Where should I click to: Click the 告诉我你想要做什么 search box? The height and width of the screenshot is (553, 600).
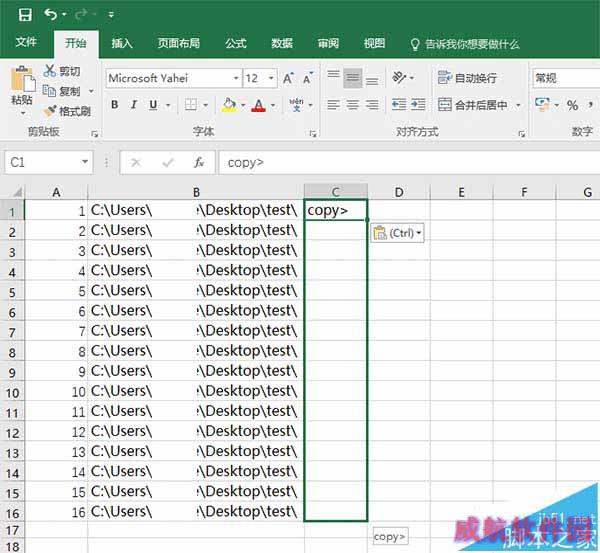(465, 44)
